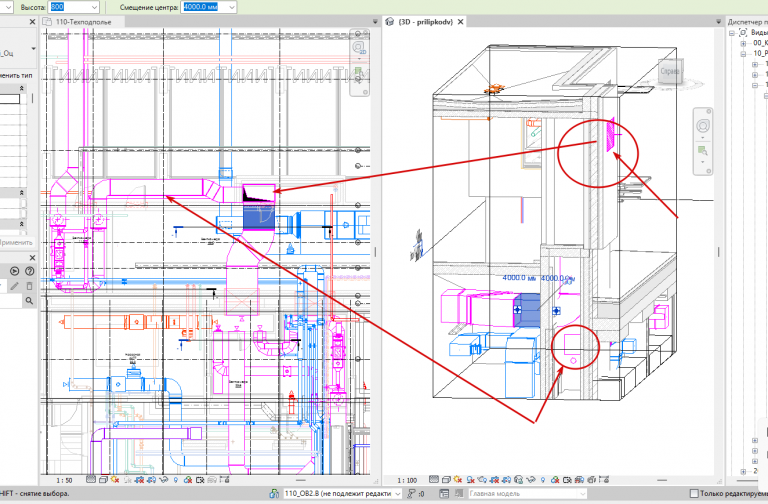Click the design options icon in status bar
Image resolution: width=768 pixels, height=504 pixels.
point(444,494)
